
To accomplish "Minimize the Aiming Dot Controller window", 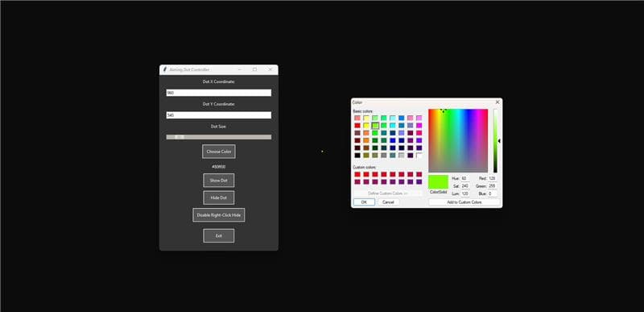I will point(239,69).
